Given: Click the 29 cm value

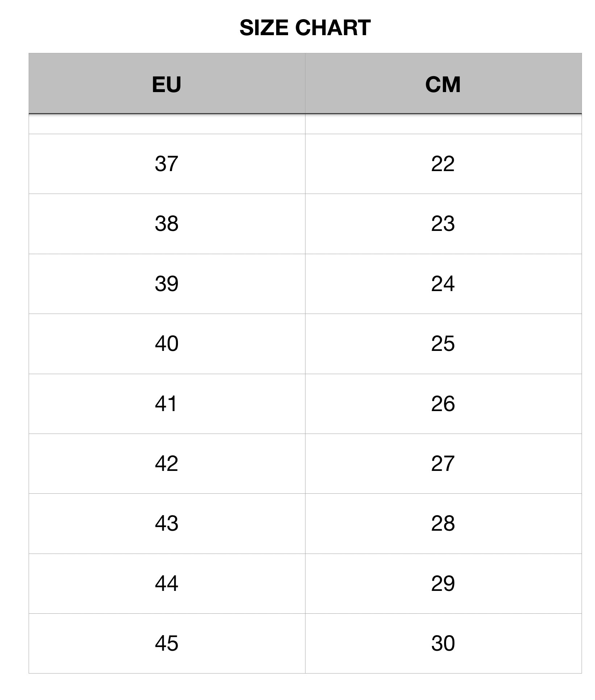Looking at the screenshot, I should 443,583.
